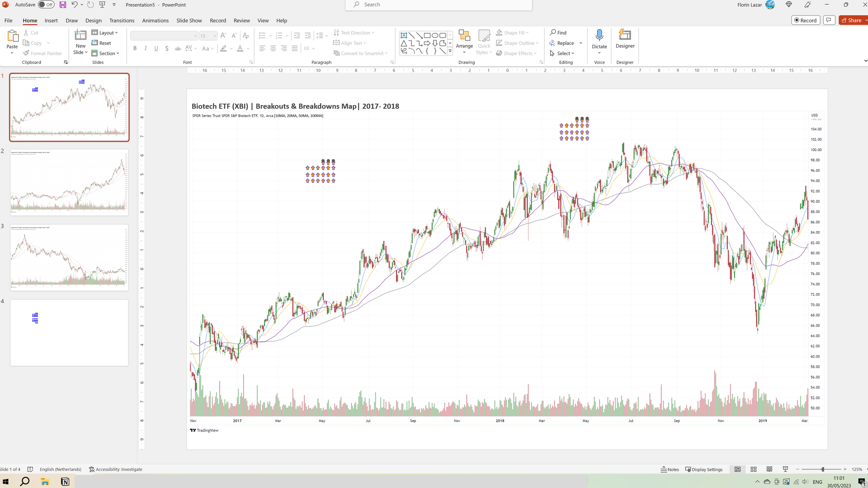Open the File menu
Image resolution: width=868 pixels, height=488 pixels.
(x=8, y=20)
